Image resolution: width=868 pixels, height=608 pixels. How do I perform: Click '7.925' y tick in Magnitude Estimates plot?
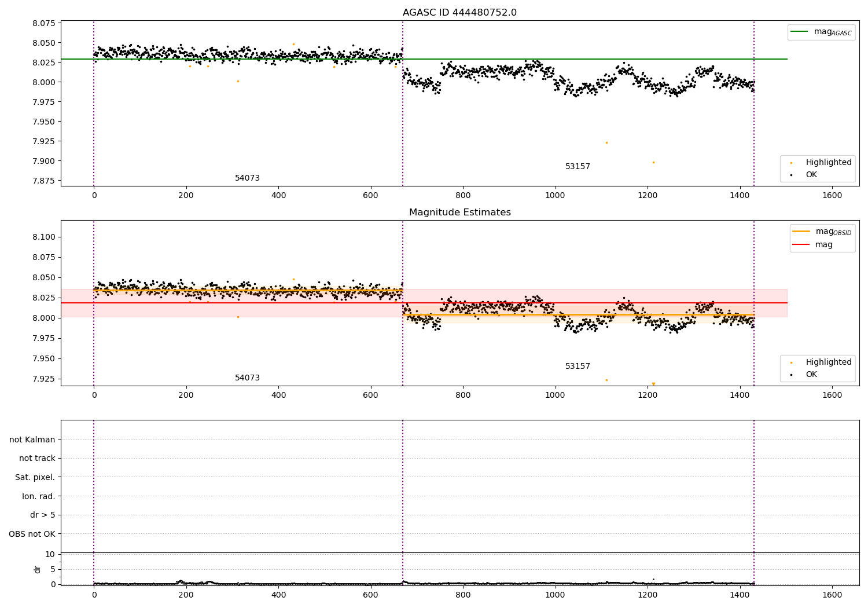coord(44,379)
